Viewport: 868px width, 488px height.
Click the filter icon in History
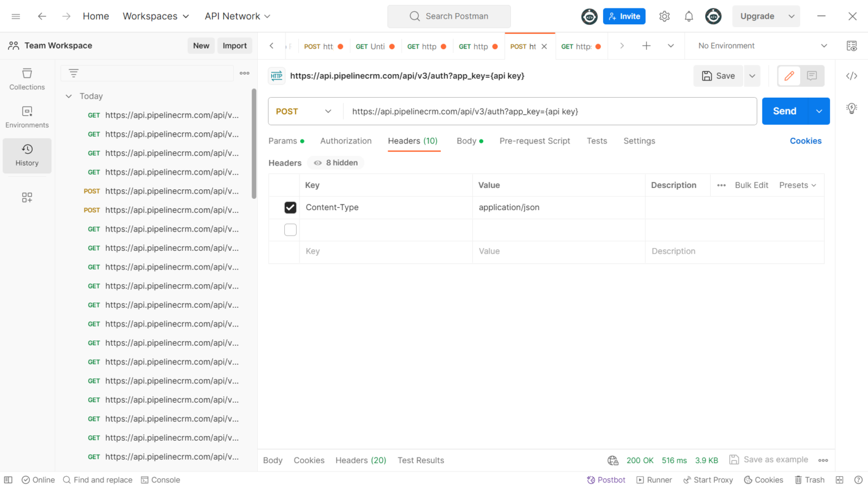73,73
